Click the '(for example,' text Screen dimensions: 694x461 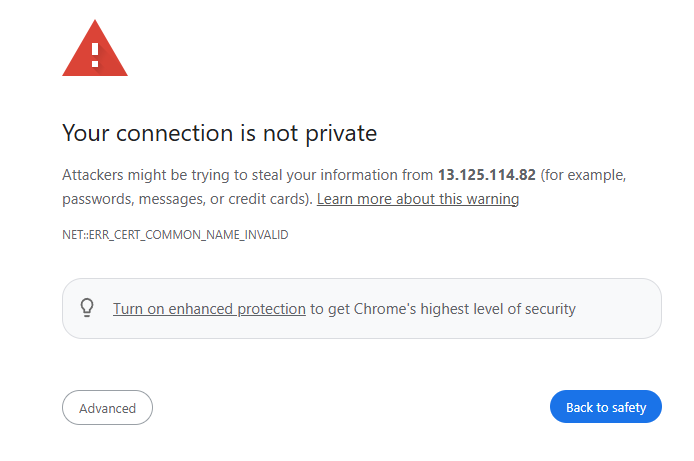(x=584, y=175)
